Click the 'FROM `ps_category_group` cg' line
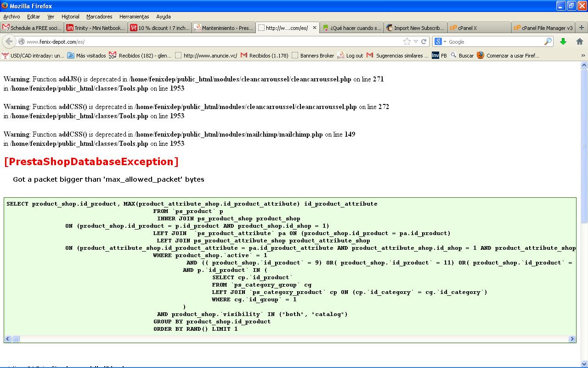Image resolution: width=588 pixels, height=368 pixels. (261, 285)
